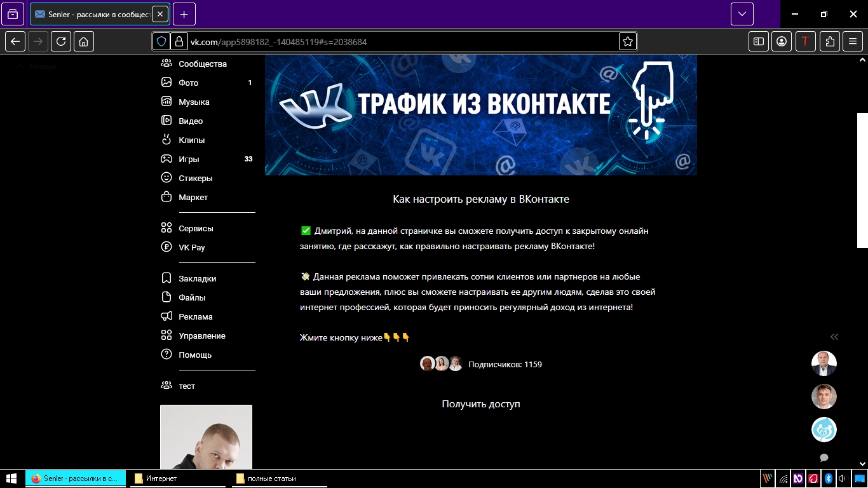Reload the current vk.com page
This screenshot has width=868, height=488.
click(x=61, y=41)
